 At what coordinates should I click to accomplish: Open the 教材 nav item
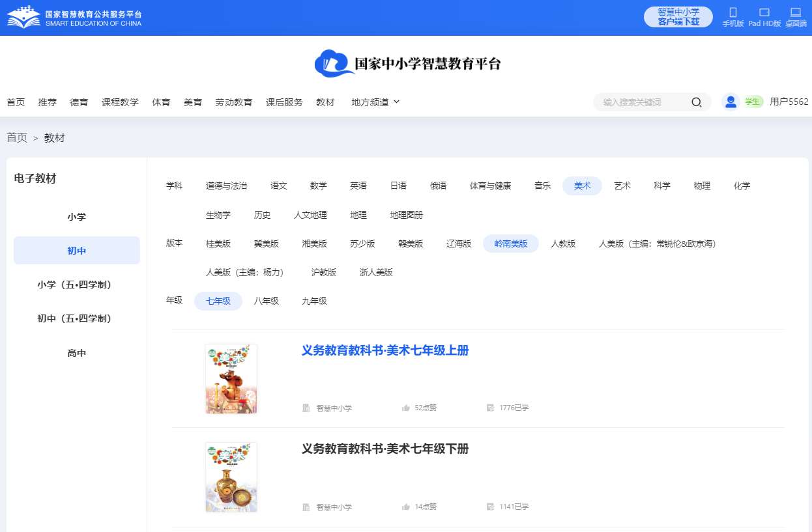[325, 102]
